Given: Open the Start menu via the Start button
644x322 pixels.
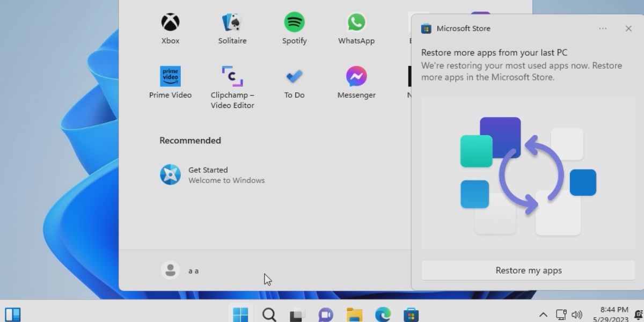Looking at the screenshot, I should coord(240,314).
